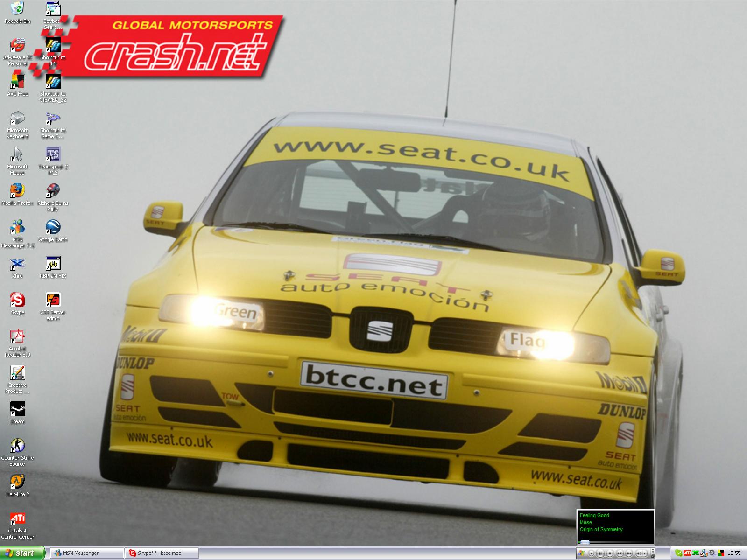The height and width of the screenshot is (560, 747).
Task: Open the Microsoft Mouse shortcut
Action: point(17,161)
